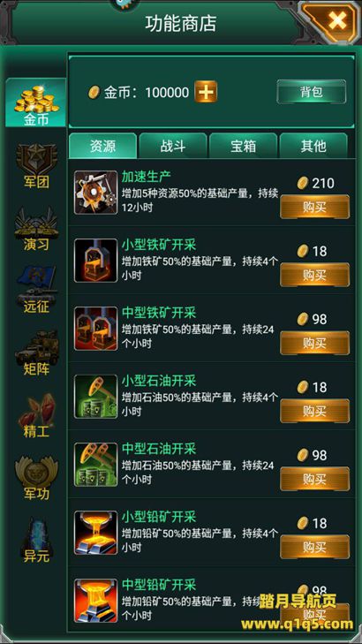
Task: Open the 精工 craft shop icon
Action: [36, 416]
